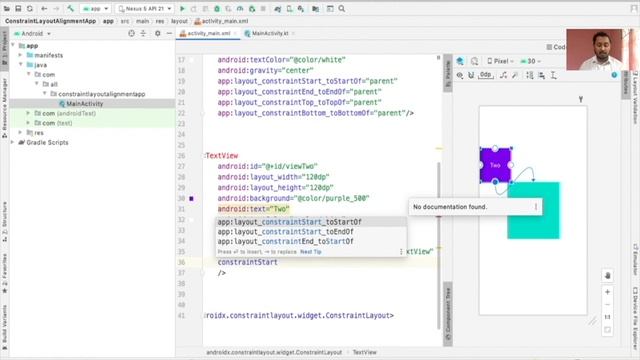Viewport: 640px width, 360px height.
Task: Select design surface layers icon
Action: (460, 61)
